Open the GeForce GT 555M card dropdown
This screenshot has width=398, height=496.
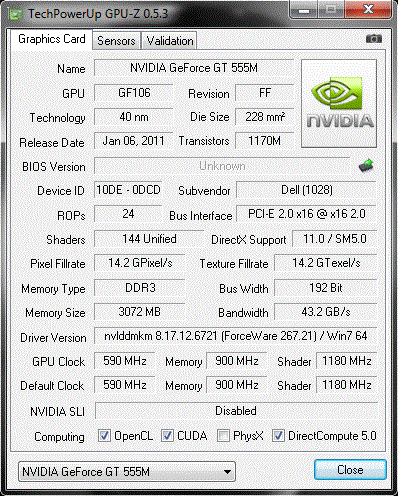(127, 472)
